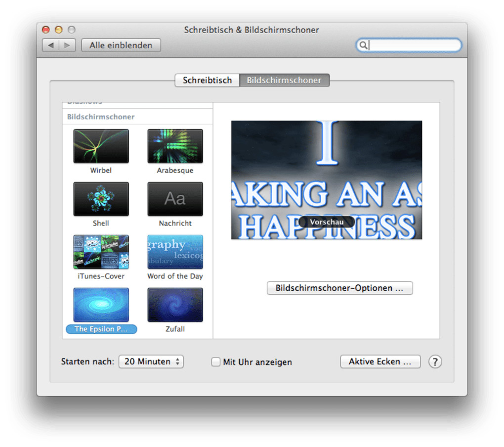Click the screensaver preview image
The image size is (504, 447).
[x=327, y=180]
